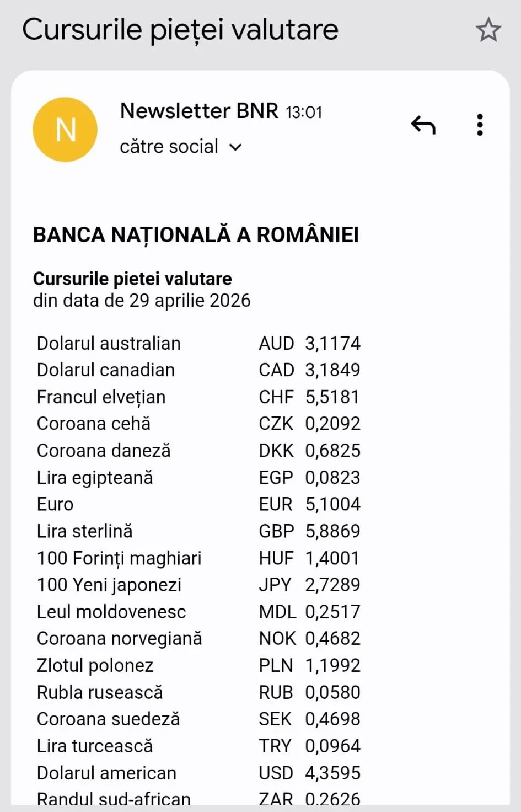Tap the reply arrow icon
This screenshot has height=812, width=521.
(x=423, y=125)
